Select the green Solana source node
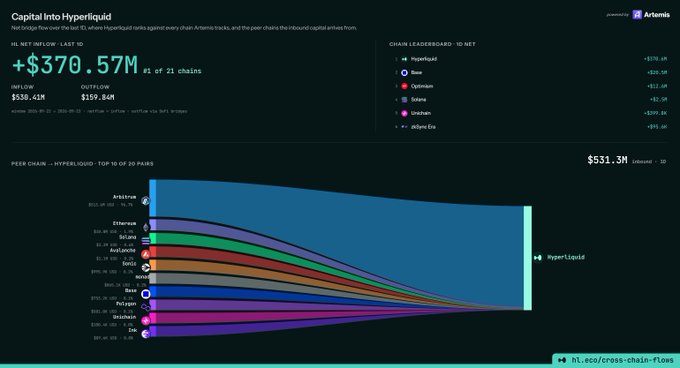Screen dimensions: 680x368 point(153,238)
